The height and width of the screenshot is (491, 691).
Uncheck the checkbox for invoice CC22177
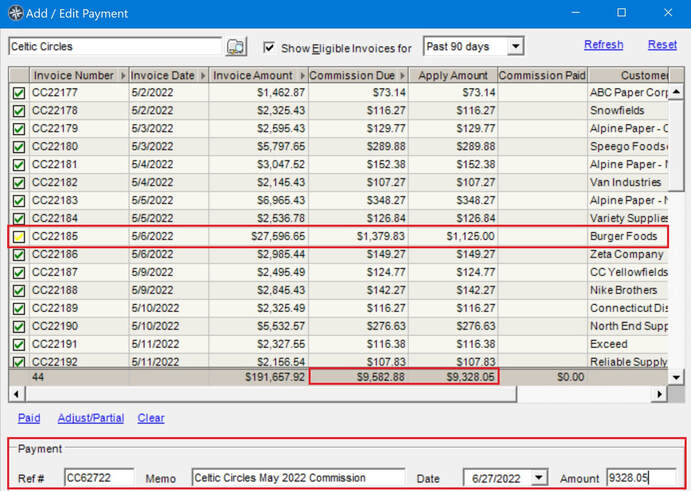pyautogui.click(x=19, y=93)
